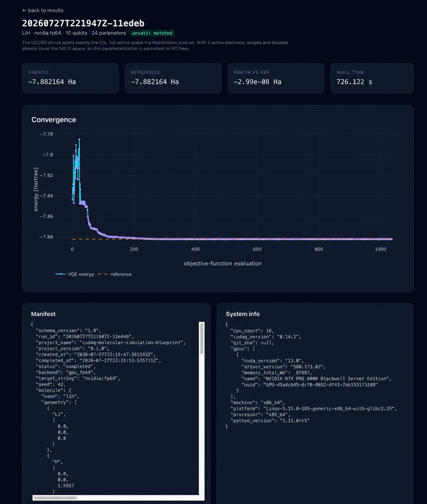Click the GPU uuid line
427x504 pixels.
coord(309,385)
